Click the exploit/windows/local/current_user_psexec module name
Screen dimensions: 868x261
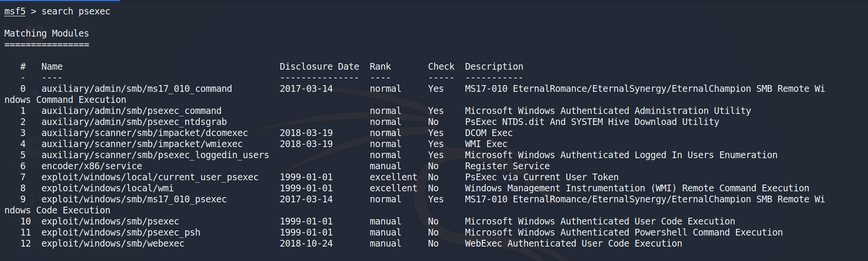click(x=150, y=177)
